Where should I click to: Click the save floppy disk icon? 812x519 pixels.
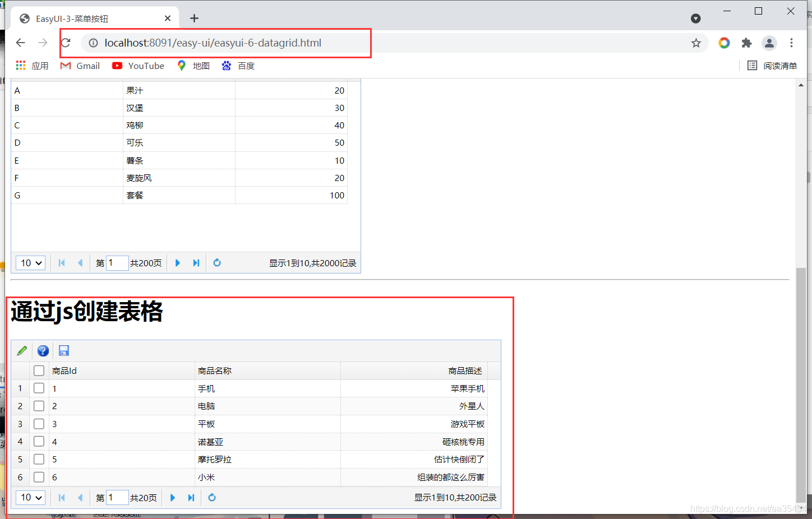64,351
